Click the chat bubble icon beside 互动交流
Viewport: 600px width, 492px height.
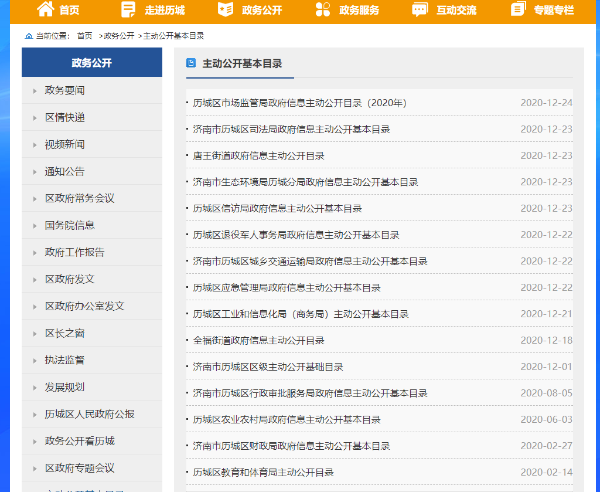coord(420,10)
